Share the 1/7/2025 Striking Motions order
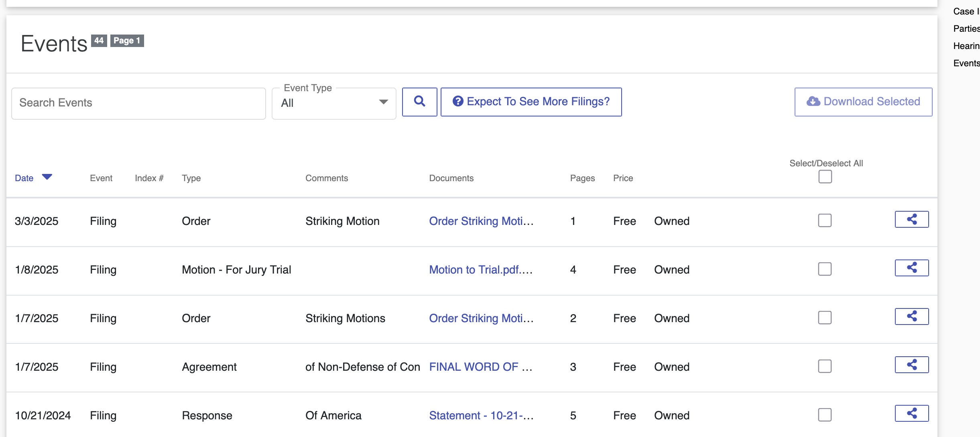This screenshot has height=437, width=980. (x=911, y=317)
